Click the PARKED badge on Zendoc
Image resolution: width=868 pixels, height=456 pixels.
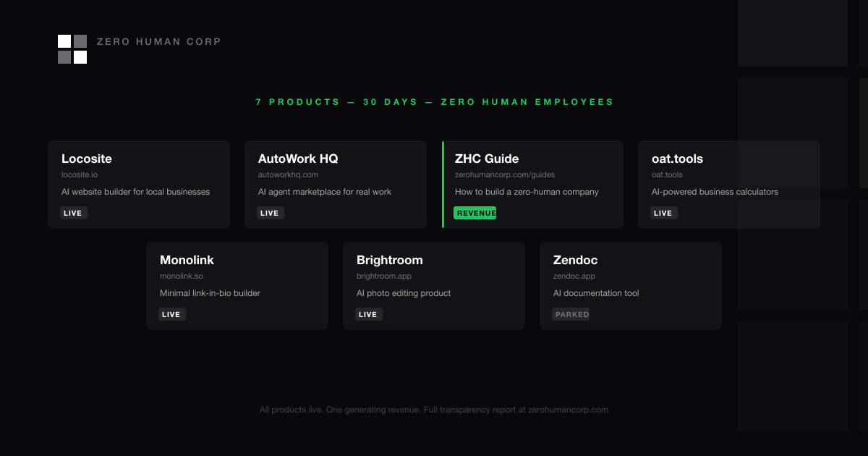point(571,314)
